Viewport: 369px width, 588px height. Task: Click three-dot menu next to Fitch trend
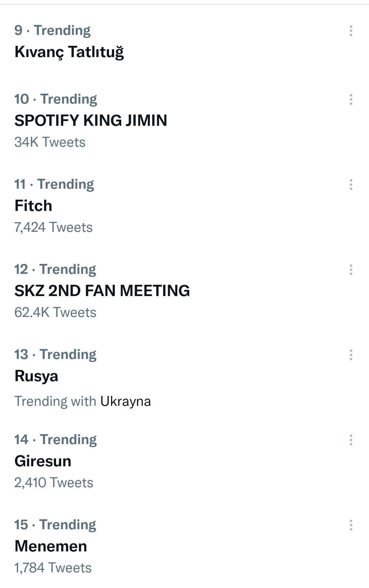click(351, 185)
